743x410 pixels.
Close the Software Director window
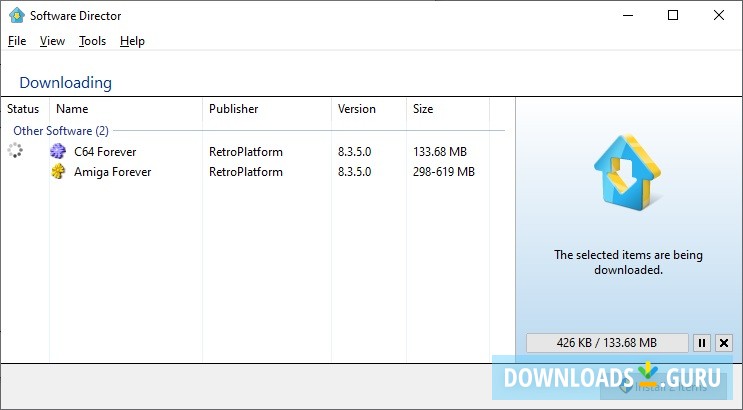(x=719, y=15)
